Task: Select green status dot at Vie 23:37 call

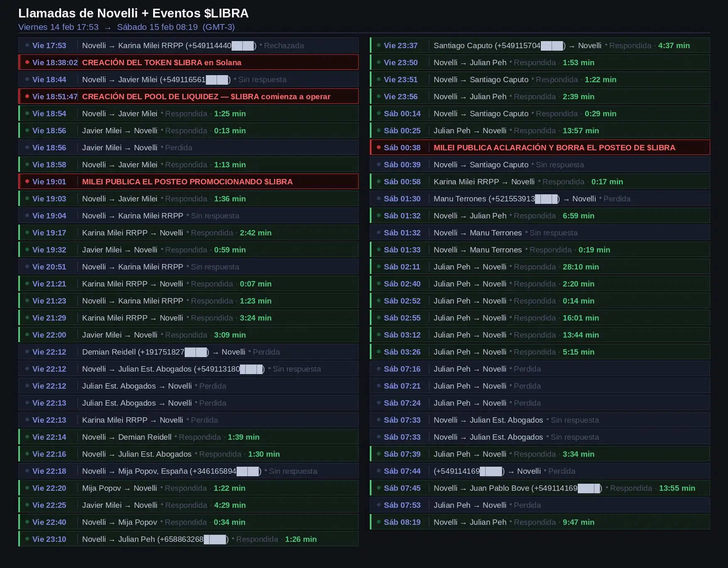Action: click(x=379, y=45)
